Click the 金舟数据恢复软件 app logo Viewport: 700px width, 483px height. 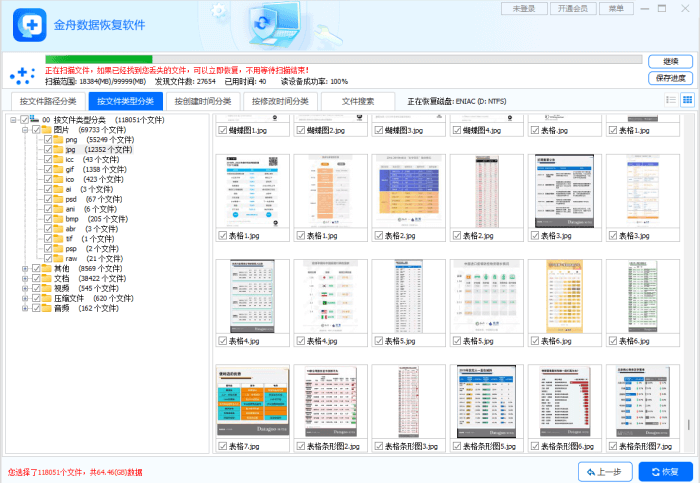[x=30, y=24]
